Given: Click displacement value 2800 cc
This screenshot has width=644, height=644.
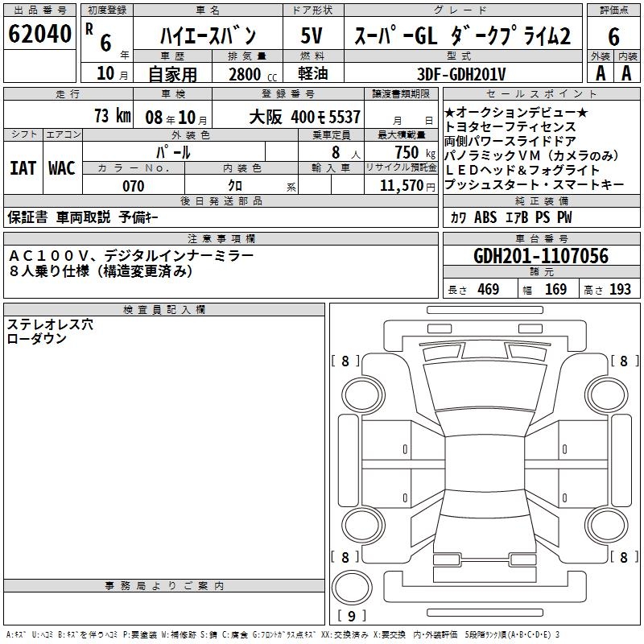Looking at the screenshot, I should point(253,74).
